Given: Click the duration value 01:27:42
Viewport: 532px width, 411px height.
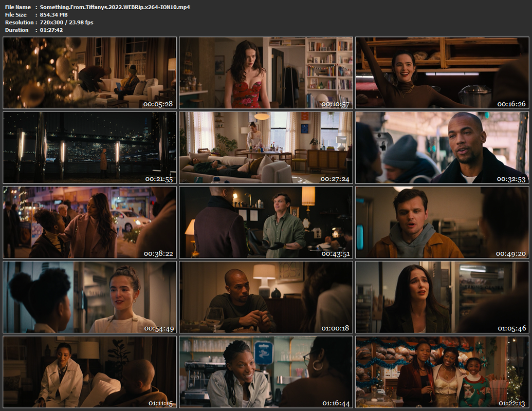Looking at the screenshot, I should click(x=51, y=30).
